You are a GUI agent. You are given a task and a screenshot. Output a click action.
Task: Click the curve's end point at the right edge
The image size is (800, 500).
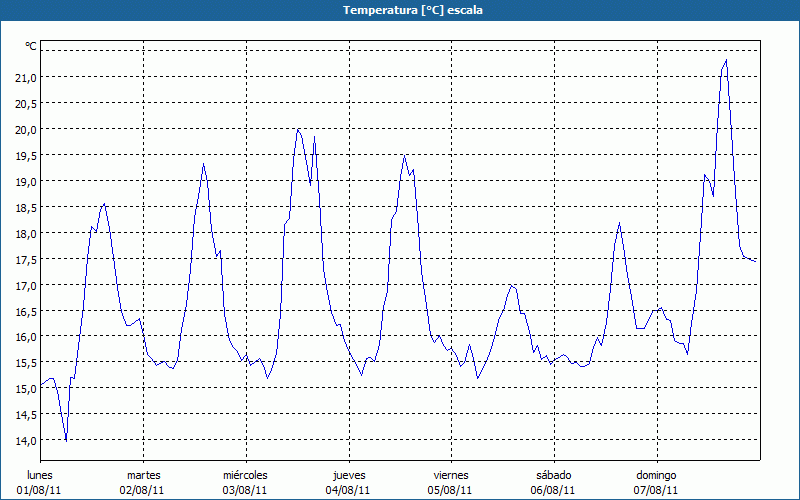click(756, 261)
